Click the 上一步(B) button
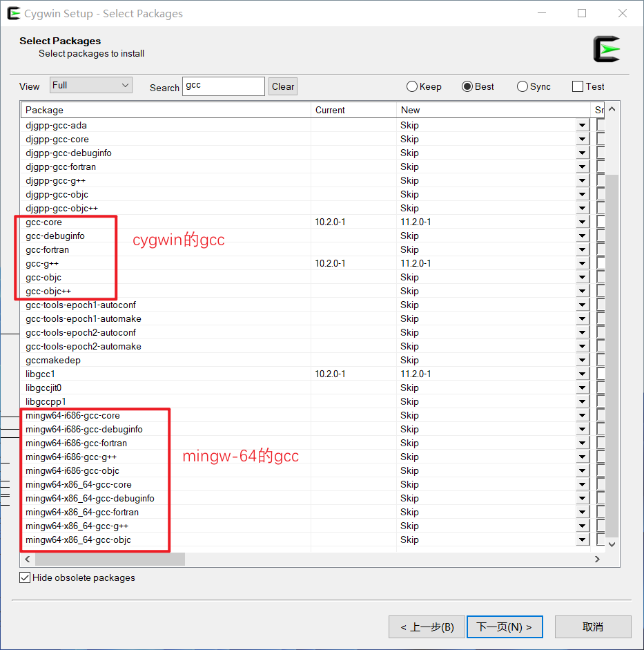644x650 pixels. (427, 627)
